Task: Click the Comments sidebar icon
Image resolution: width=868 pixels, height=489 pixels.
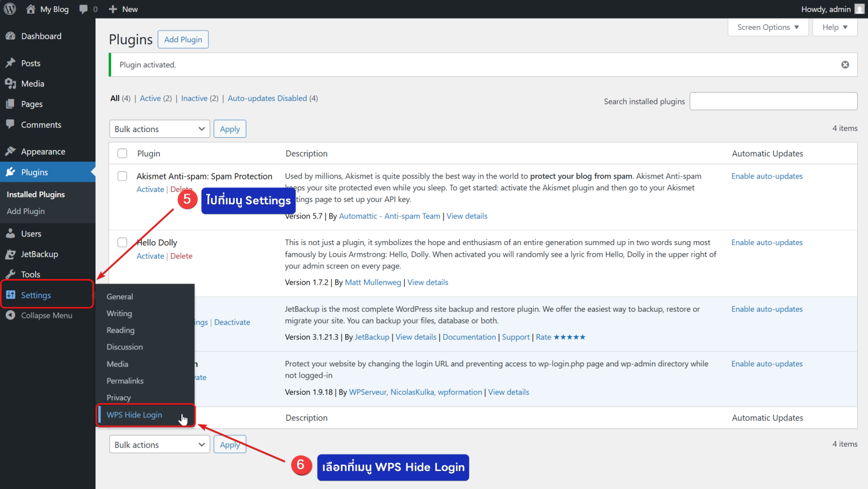Action: click(10, 124)
